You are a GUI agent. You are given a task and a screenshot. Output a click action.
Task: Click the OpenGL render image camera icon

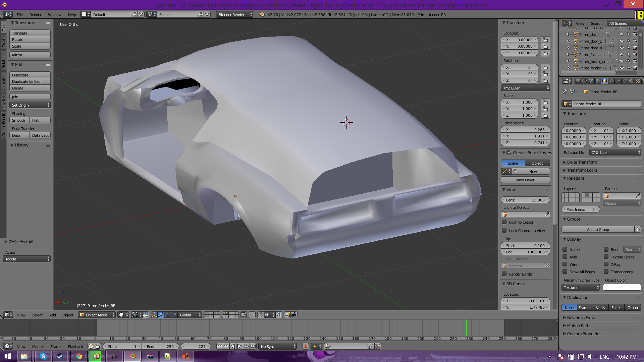(x=287, y=315)
